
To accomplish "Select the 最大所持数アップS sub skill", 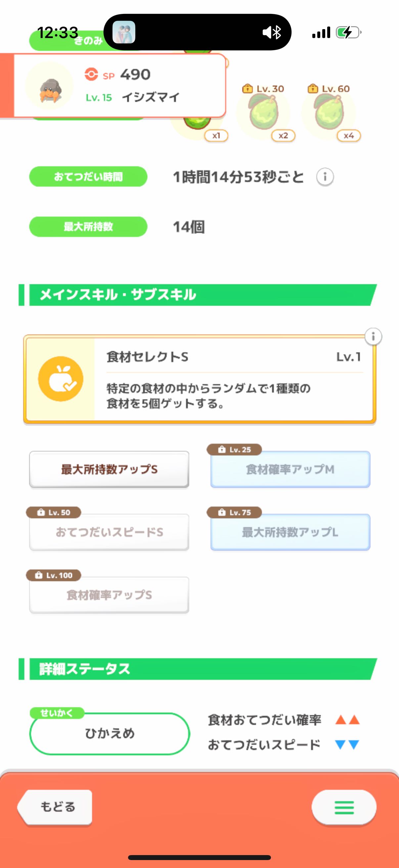I will click(109, 469).
